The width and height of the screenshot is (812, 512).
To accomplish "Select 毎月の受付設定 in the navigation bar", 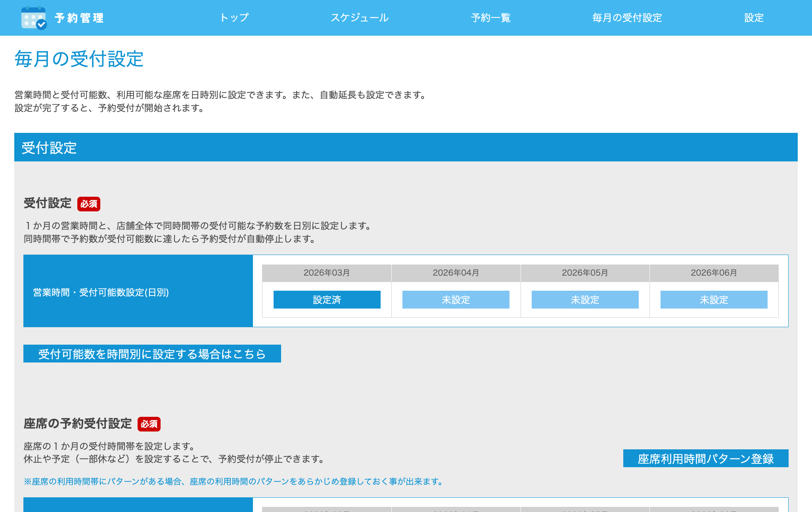I will tap(626, 17).
